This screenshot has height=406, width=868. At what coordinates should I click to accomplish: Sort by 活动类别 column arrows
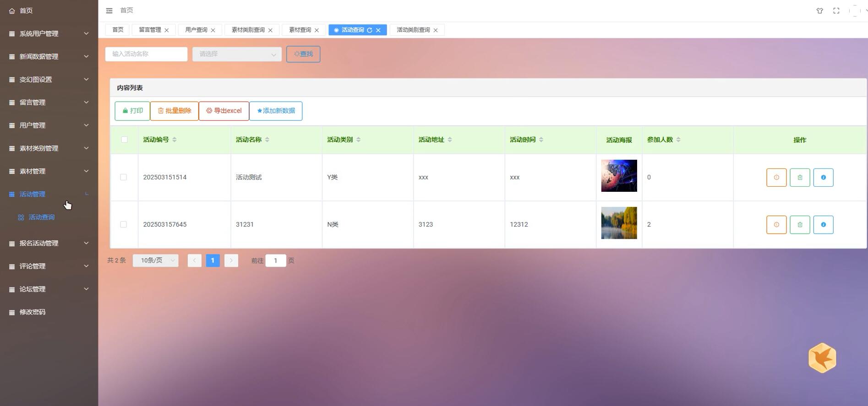tap(358, 140)
